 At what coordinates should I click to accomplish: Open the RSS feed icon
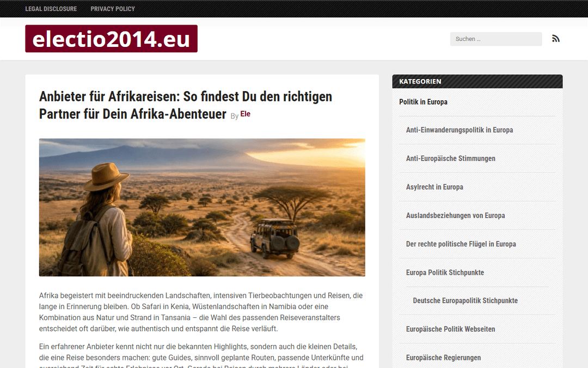coord(556,39)
